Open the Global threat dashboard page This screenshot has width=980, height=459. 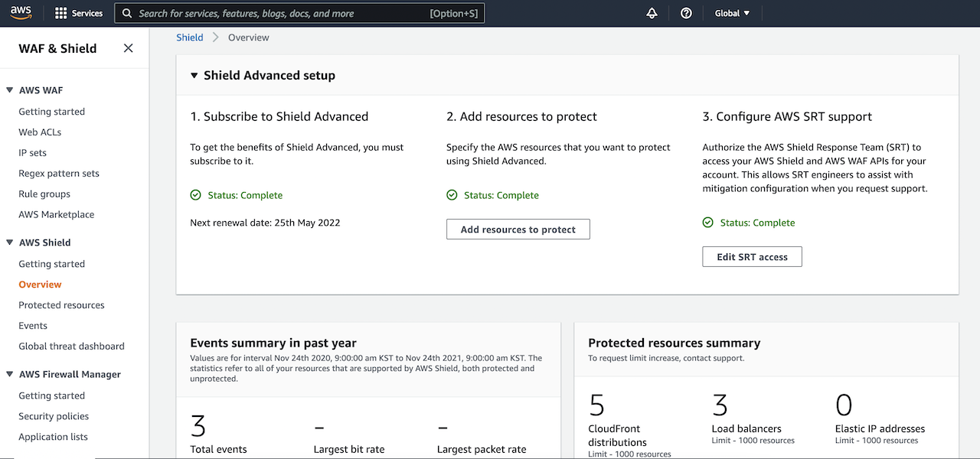71,346
